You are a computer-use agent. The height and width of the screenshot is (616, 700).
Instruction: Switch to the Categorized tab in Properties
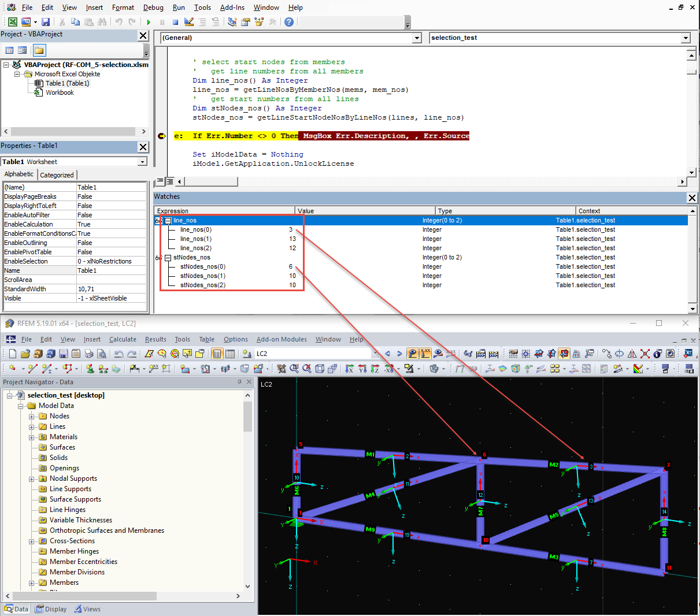tap(57, 175)
